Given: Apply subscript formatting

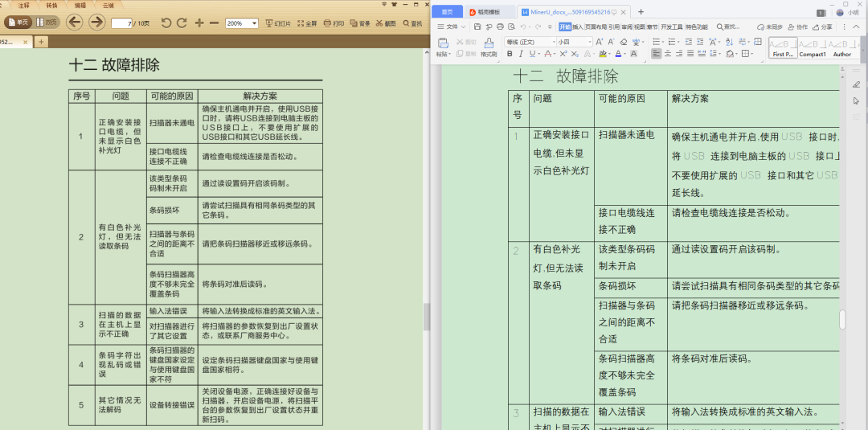Looking at the screenshot, I should [x=575, y=54].
